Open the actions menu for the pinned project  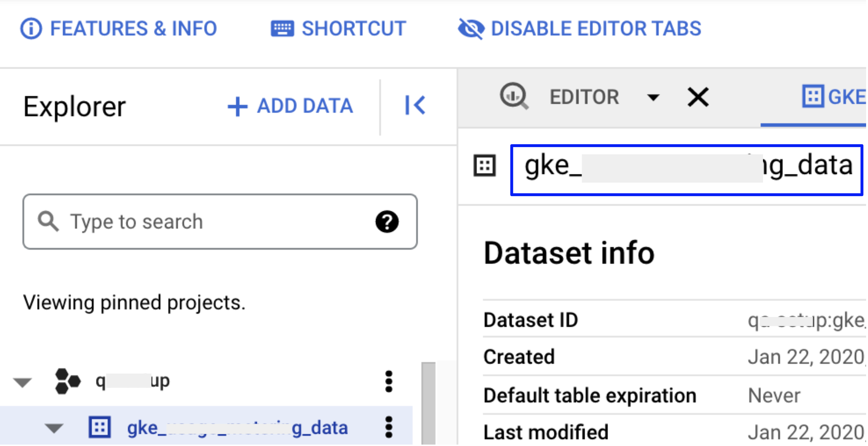pyautogui.click(x=388, y=380)
